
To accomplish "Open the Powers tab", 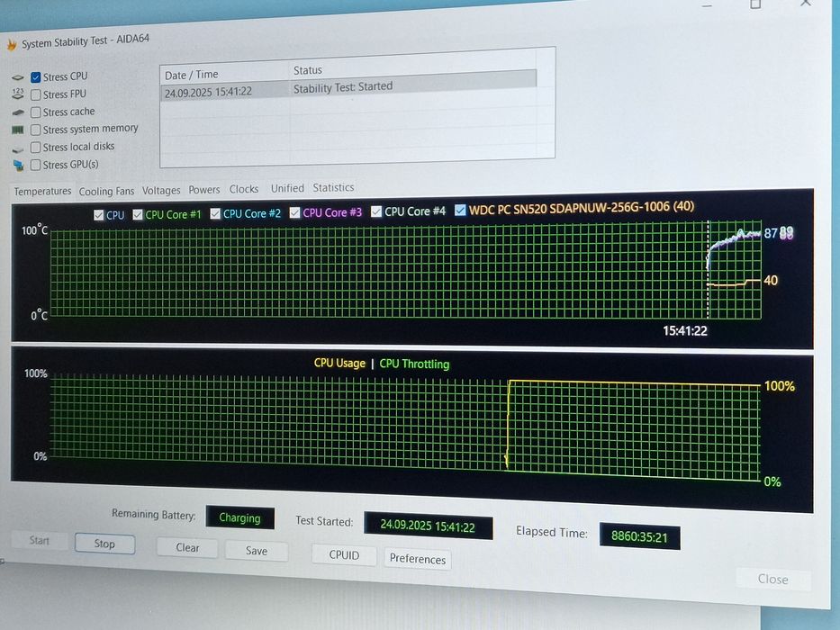I will point(204,190).
